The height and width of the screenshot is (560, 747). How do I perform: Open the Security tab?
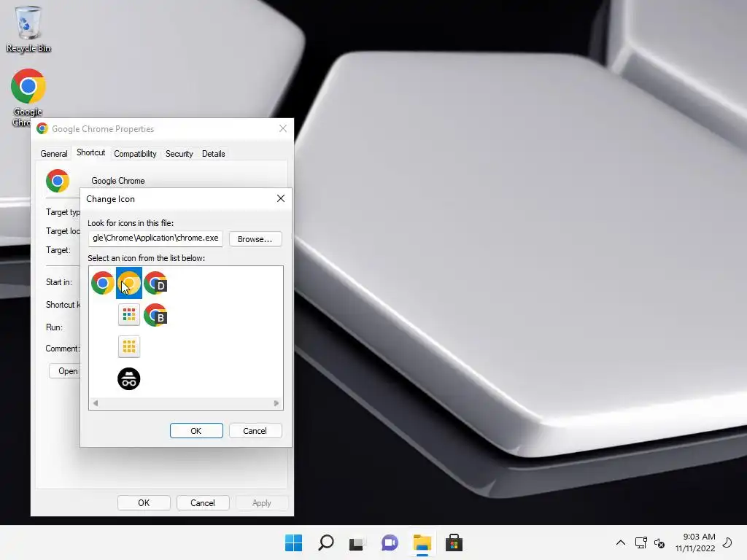coord(179,154)
